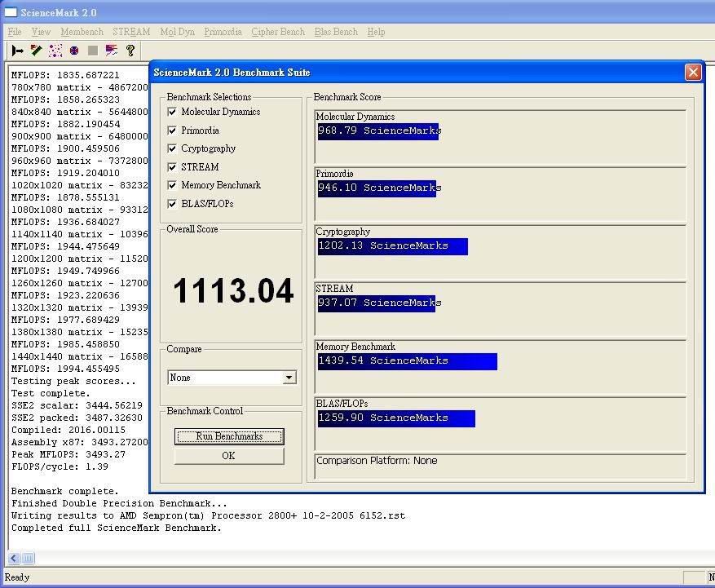This screenshot has width=715, height=588.
Task: Click the OK button
Action: (x=229, y=456)
